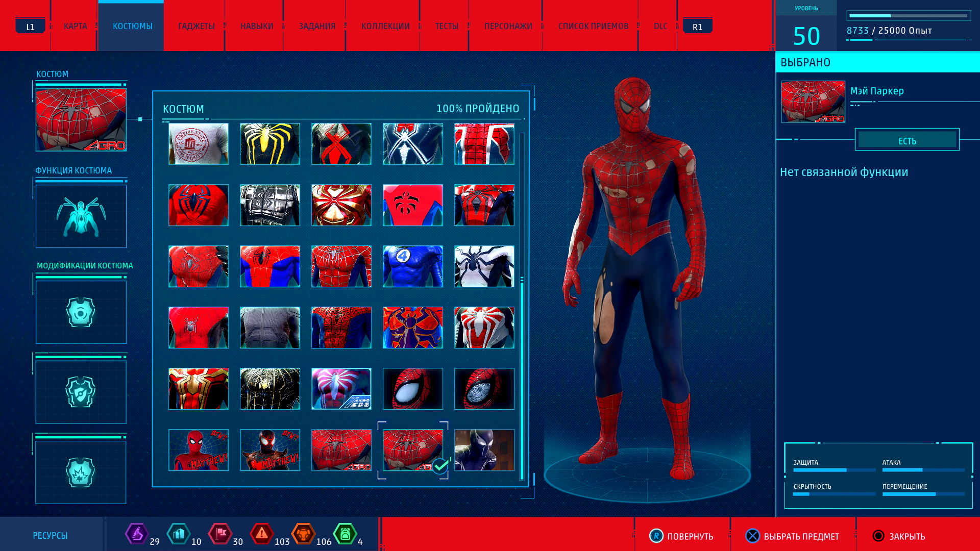Click the ВЫБРАТЬ ПРЕДМЕТ prompt

point(792,536)
